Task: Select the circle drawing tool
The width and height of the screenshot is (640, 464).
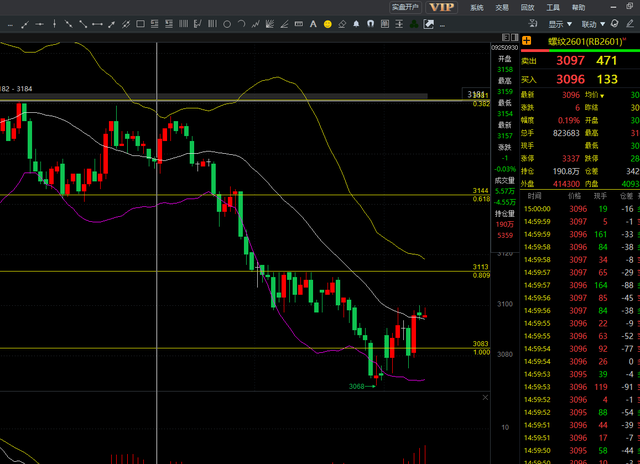Action: point(227,24)
